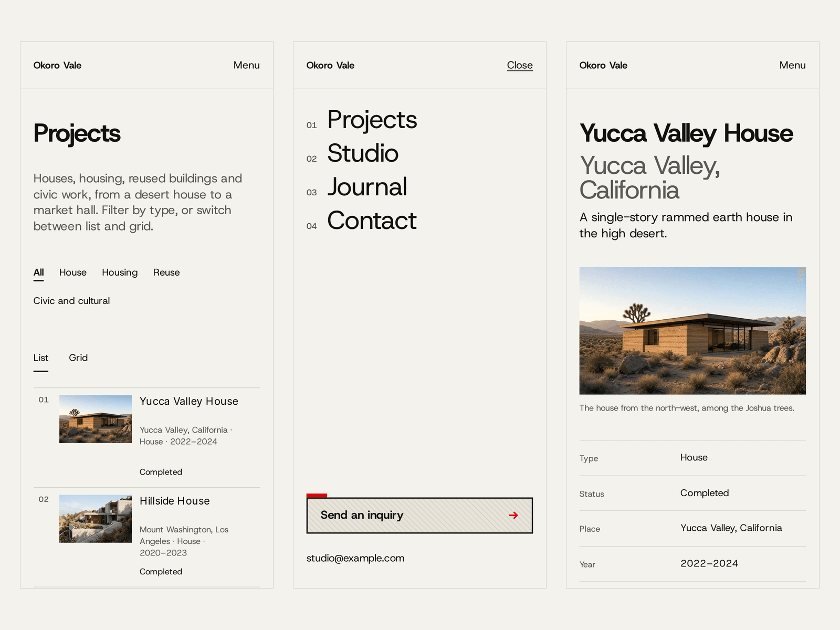This screenshot has width=840, height=630.
Task: Click the Place value Yucca Valley, California
Action: (x=731, y=528)
